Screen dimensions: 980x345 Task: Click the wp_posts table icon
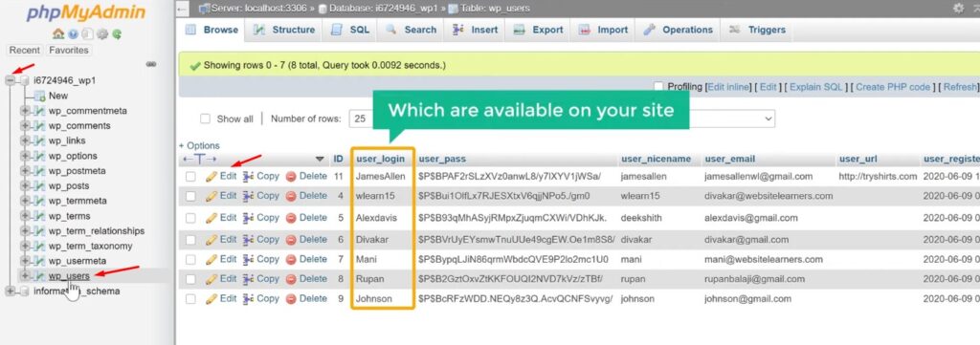coord(39,186)
